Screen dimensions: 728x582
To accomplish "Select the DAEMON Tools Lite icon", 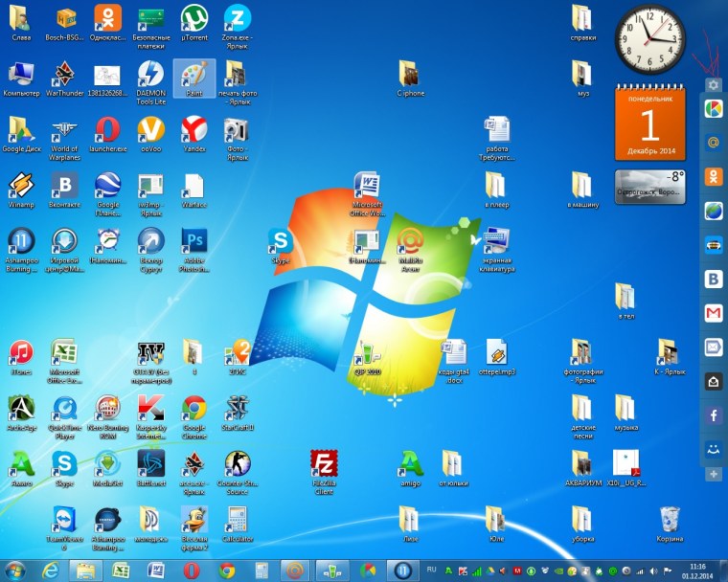I will tap(150, 74).
